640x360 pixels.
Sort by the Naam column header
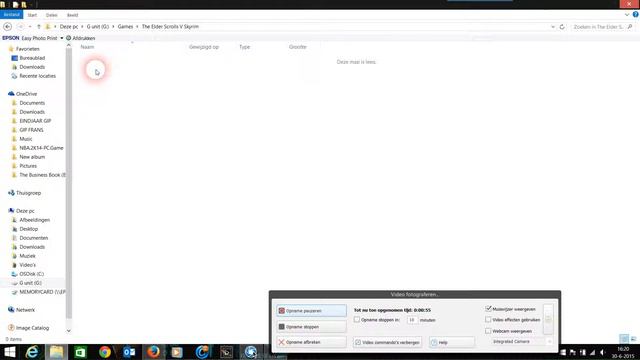pos(87,47)
